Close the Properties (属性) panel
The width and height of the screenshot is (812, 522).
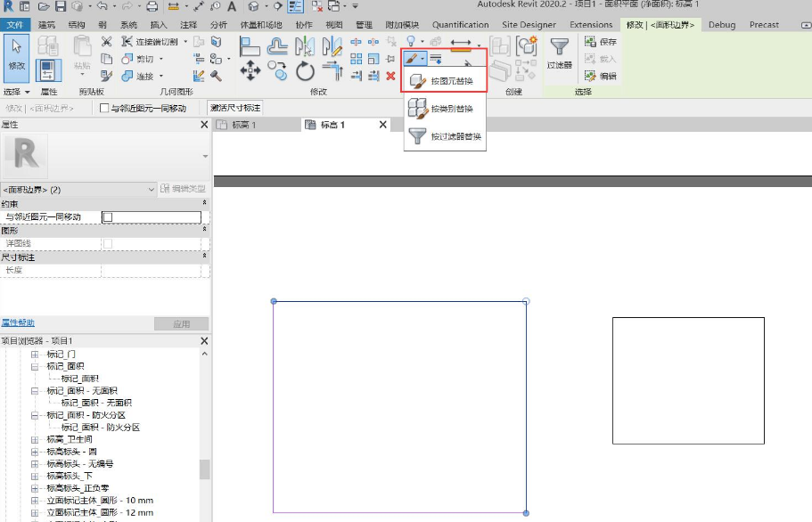click(x=204, y=125)
